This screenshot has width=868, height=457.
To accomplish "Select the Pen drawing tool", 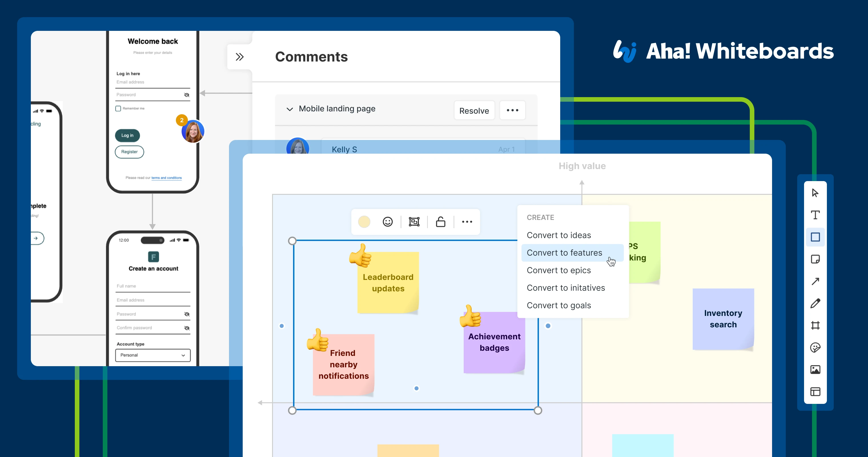I will point(815,303).
